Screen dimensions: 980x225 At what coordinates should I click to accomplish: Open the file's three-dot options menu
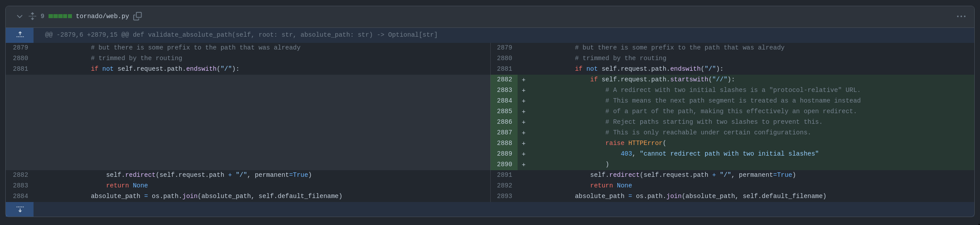pos(961,16)
